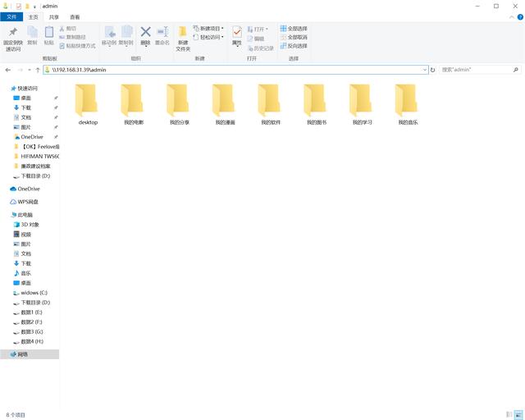
Task: Open the 新建项目 dropdown
Action: 210,28
